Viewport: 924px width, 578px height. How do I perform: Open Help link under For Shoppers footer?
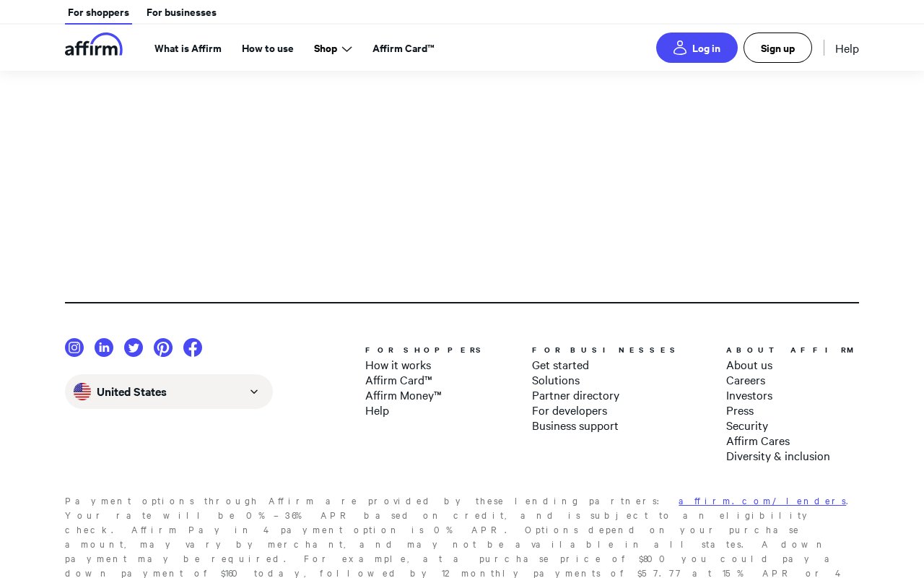coord(377,410)
